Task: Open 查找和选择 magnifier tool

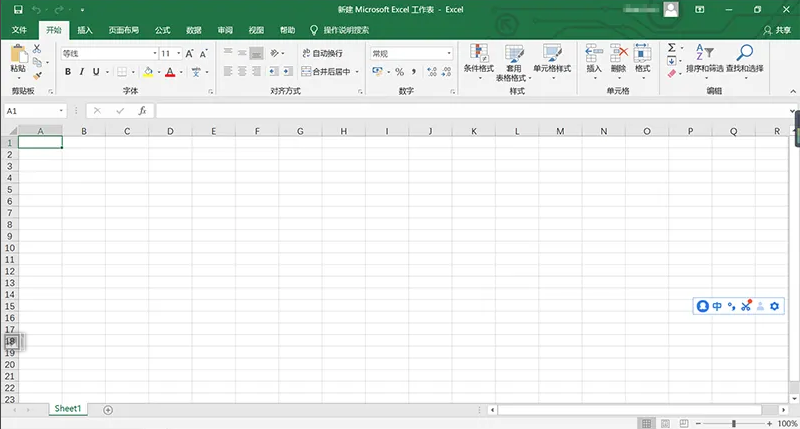Action: [745, 53]
